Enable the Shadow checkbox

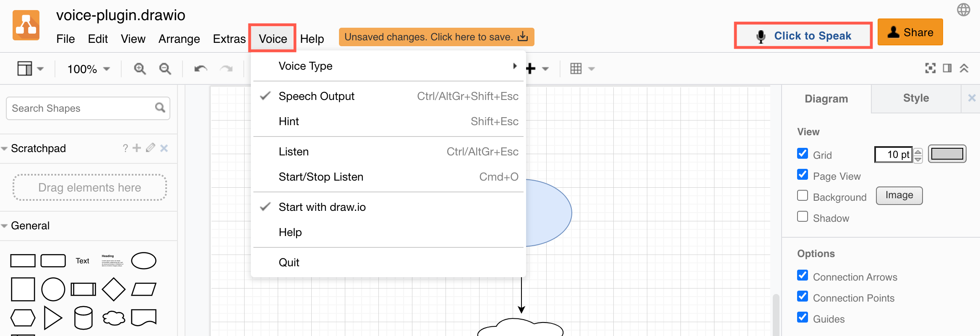(x=803, y=216)
